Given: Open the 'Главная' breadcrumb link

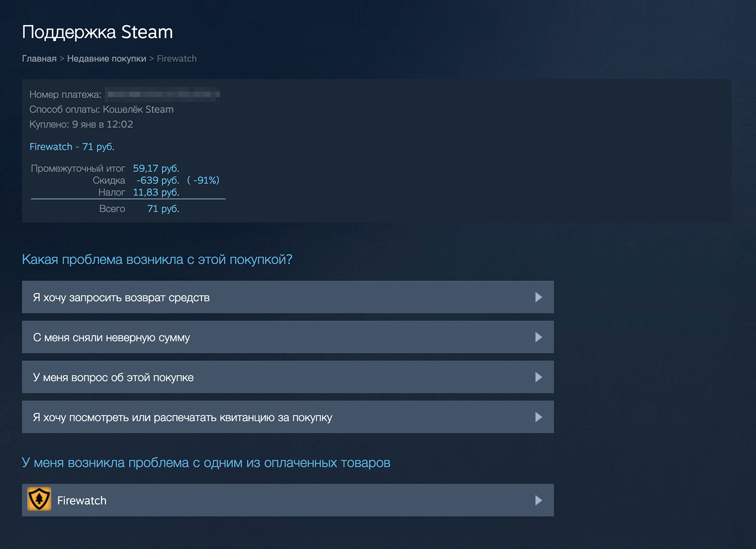Looking at the screenshot, I should coord(39,59).
